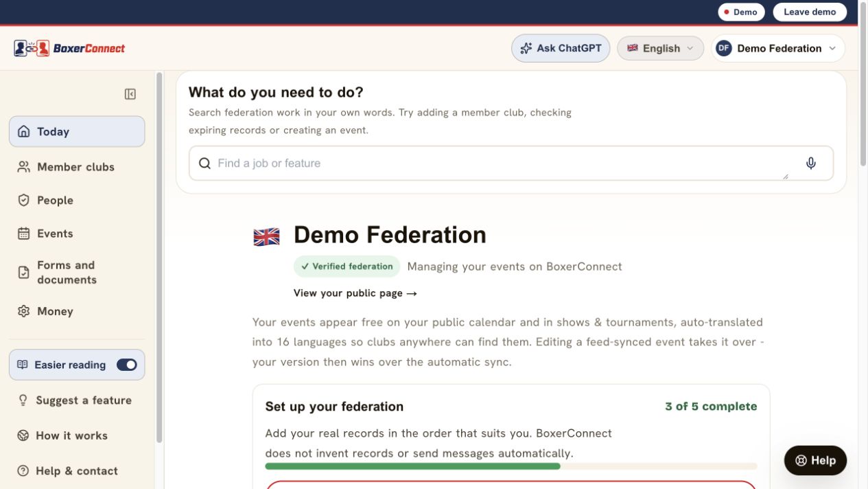Click the People shield icon

tap(24, 200)
